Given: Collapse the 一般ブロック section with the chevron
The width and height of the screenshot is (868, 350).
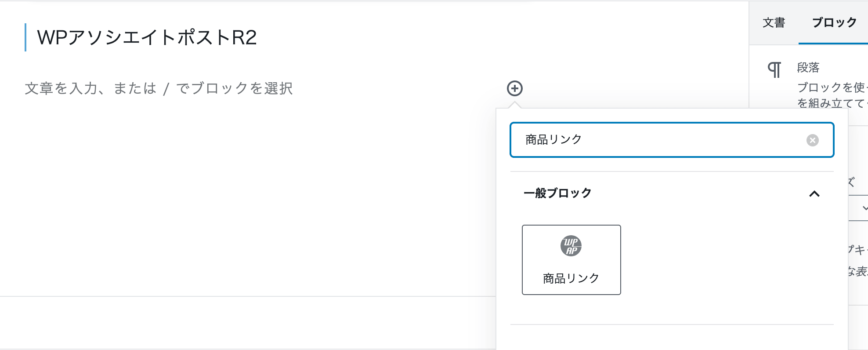Looking at the screenshot, I should tap(814, 193).
